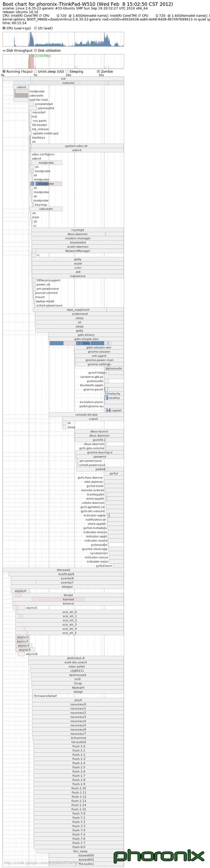The image size is (210, 868).
Task: Select the wpa_supplicant process bar
Action: pos(78,309)
